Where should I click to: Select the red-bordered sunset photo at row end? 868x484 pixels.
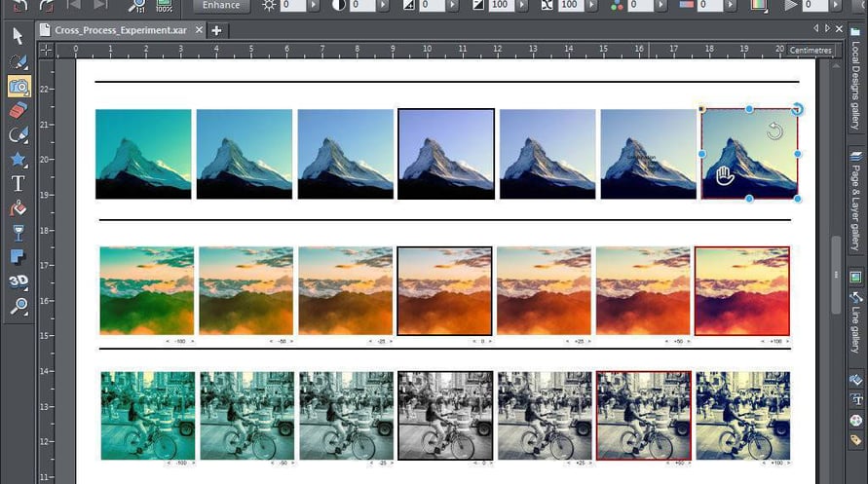741,291
